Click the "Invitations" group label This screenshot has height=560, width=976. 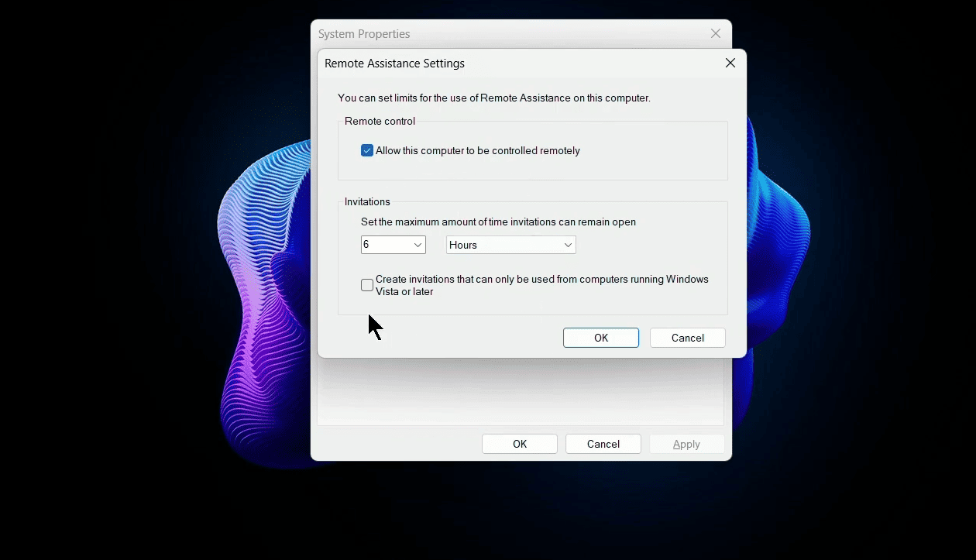coord(366,201)
